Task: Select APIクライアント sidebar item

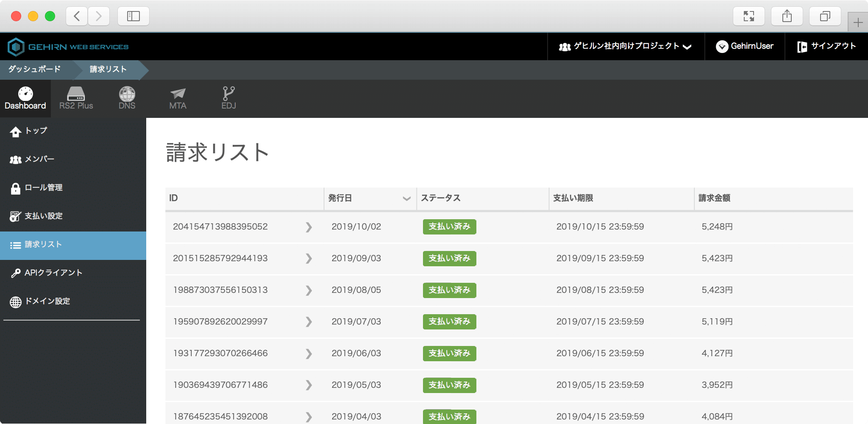Action: click(53, 273)
